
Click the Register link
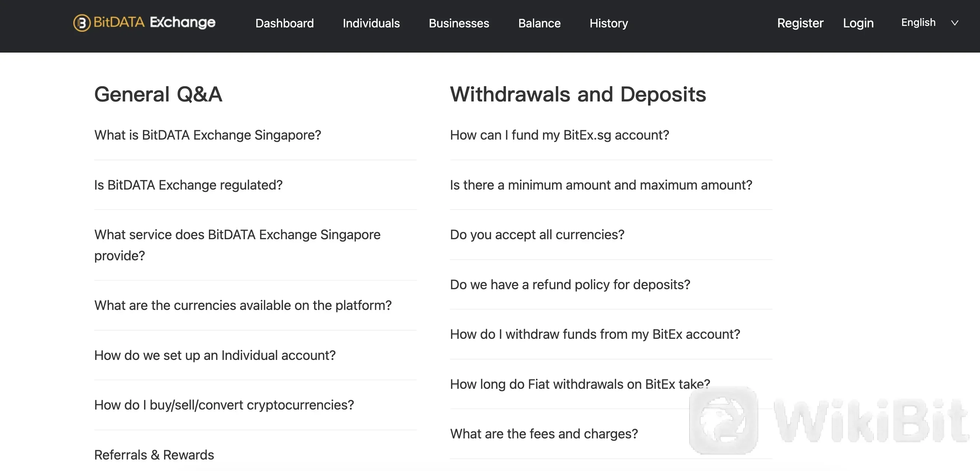[x=800, y=23]
